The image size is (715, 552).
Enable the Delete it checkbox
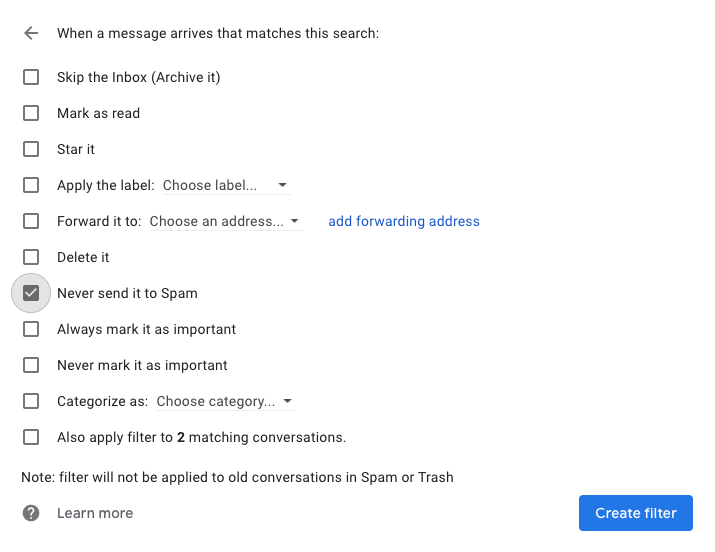point(31,257)
